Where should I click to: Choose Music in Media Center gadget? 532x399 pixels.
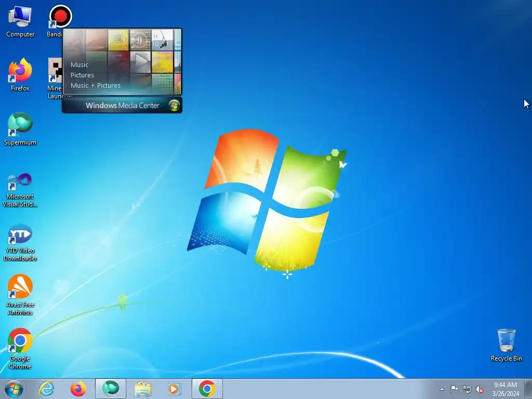tap(79, 64)
